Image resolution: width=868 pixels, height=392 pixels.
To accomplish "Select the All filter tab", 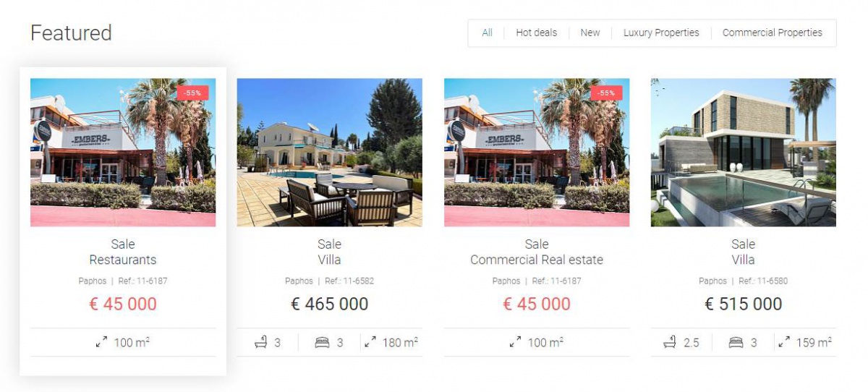I will pyautogui.click(x=487, y=33).
